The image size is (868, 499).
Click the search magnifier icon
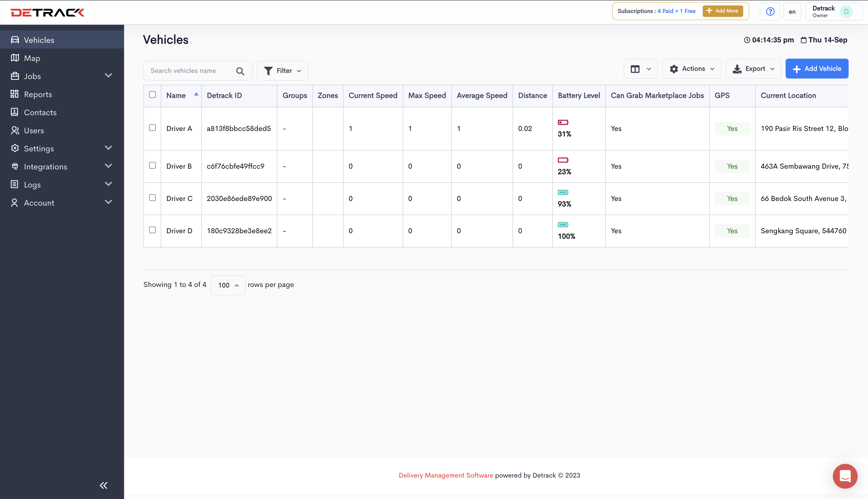click(240, 71)
